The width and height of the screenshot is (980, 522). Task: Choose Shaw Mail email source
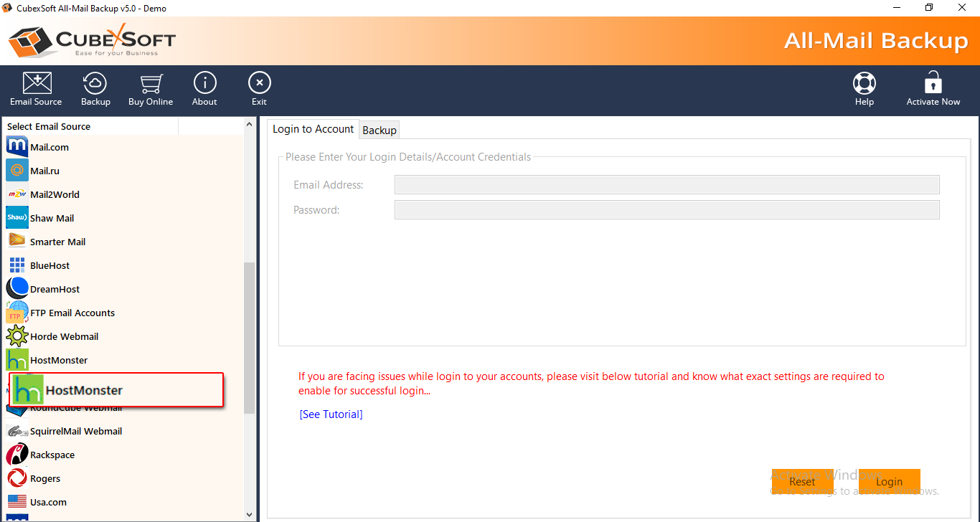tap(51, 218)
